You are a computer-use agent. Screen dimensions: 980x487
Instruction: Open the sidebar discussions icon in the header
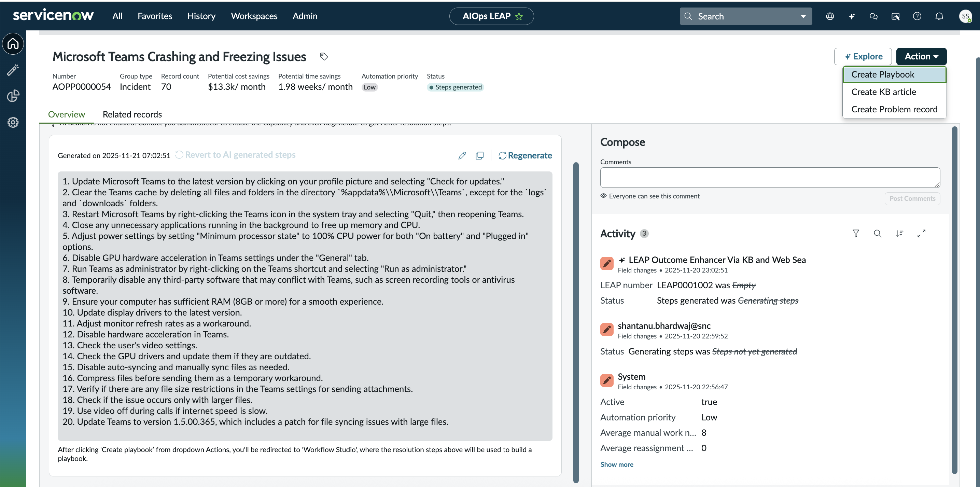point(895,16)
